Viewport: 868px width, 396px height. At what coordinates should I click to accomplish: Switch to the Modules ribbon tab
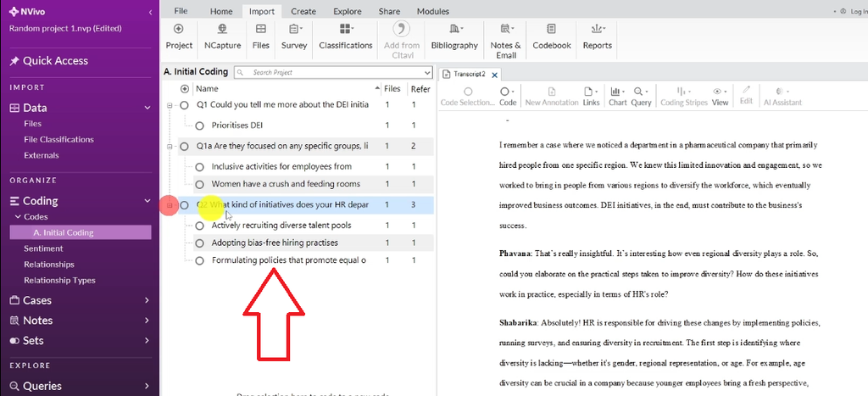[433, 11]
